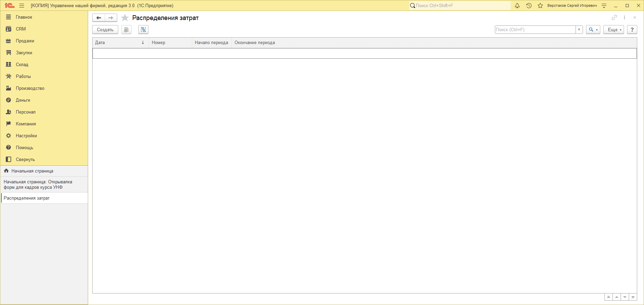
Task: Click the Начало периода column header
Action: [212, 42]
